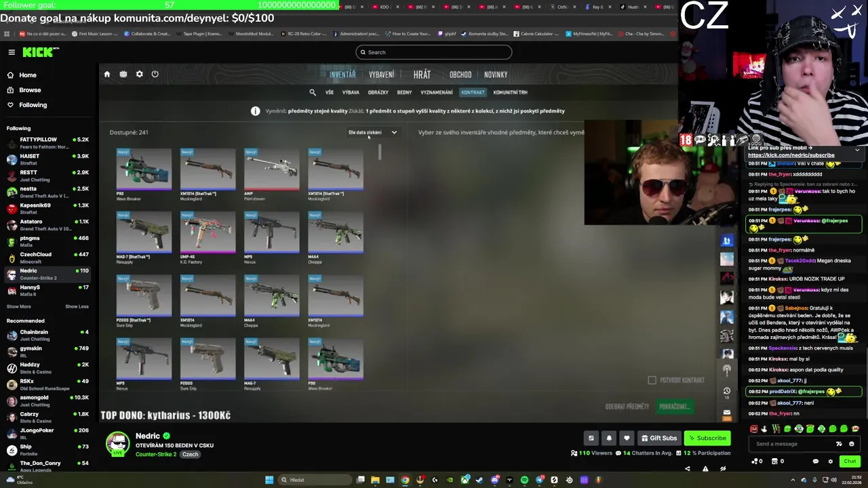Open the NOVINKY tab

tap(496, 75)
